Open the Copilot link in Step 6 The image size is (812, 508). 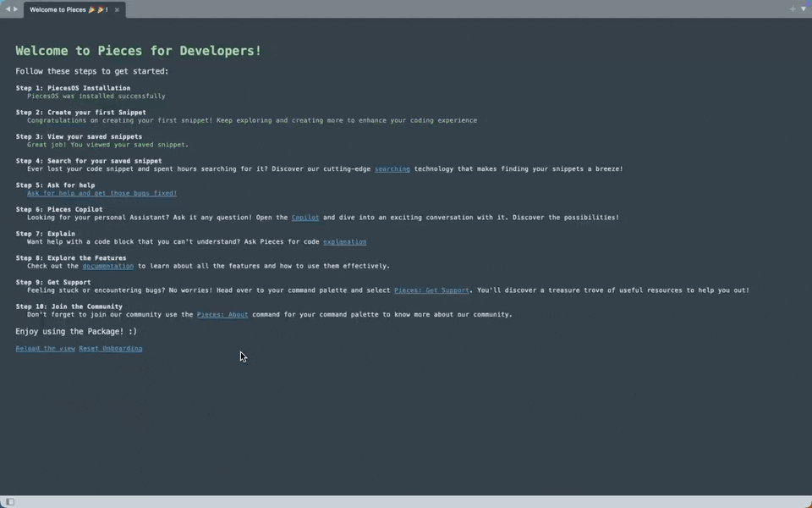(305, 218)
